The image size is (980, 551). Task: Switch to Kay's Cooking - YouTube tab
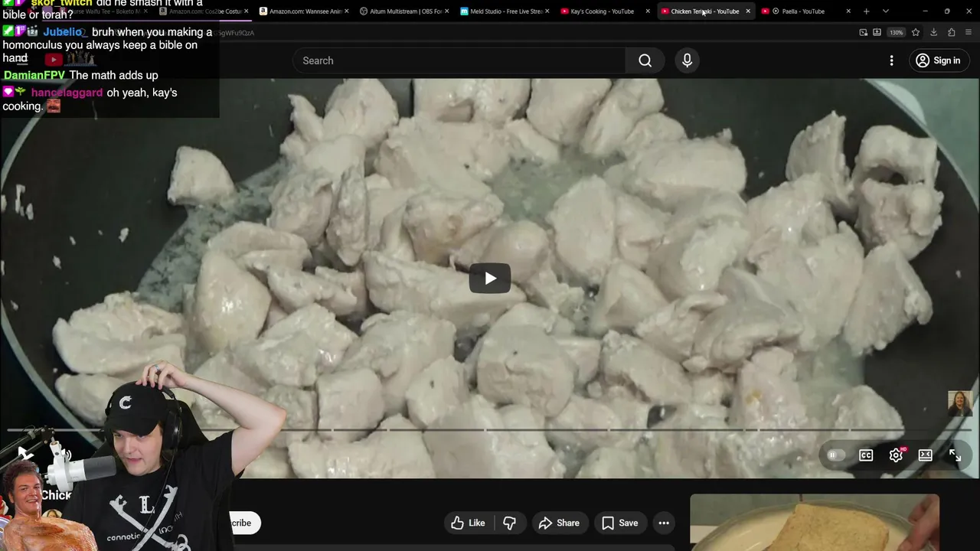[x=603, y=11]
